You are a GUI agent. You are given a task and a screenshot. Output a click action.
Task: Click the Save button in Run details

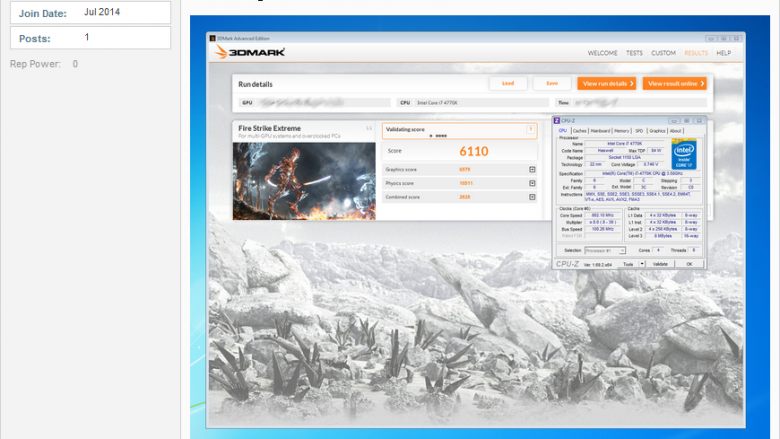[552, 84]
